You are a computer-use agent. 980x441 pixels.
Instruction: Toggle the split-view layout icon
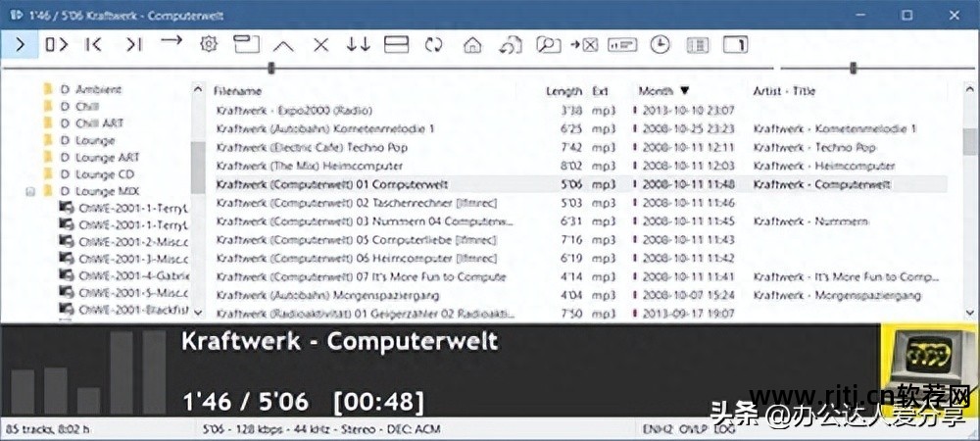pyautogui.click(x=396, y=44)
